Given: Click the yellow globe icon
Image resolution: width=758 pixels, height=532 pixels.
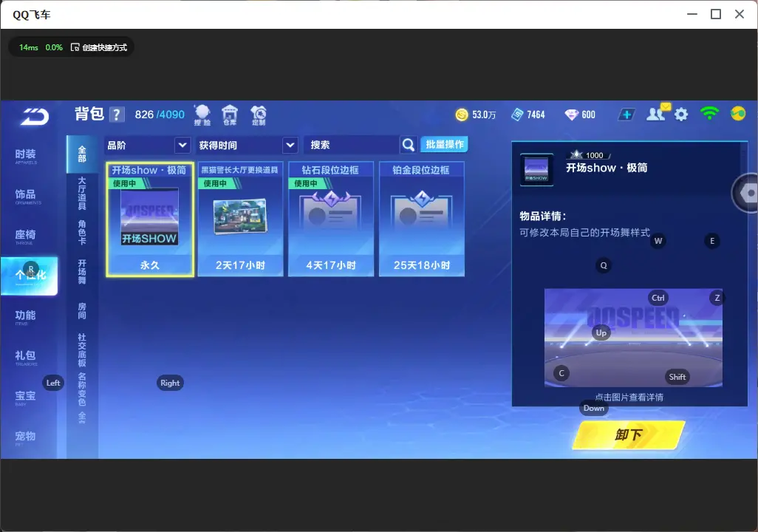Looking at the screenshot, I should point(738,114).
